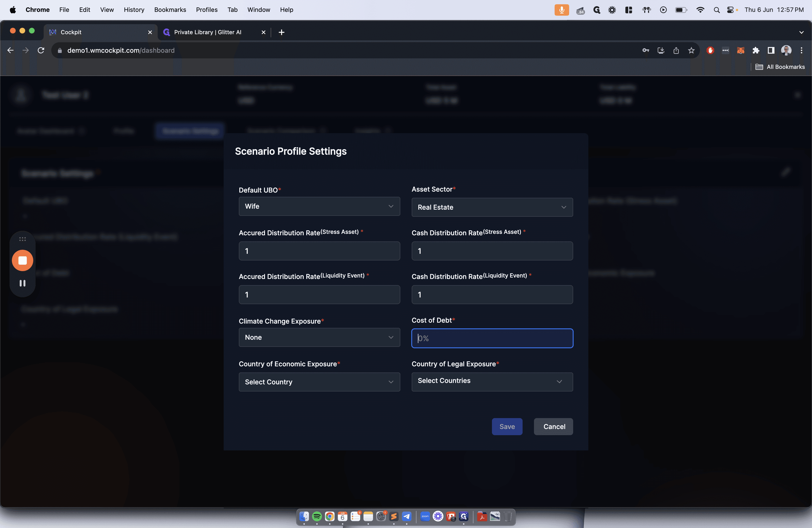Open the Country of Legal Exposure dropdown
812x528 pixels.
coord(492,382)
